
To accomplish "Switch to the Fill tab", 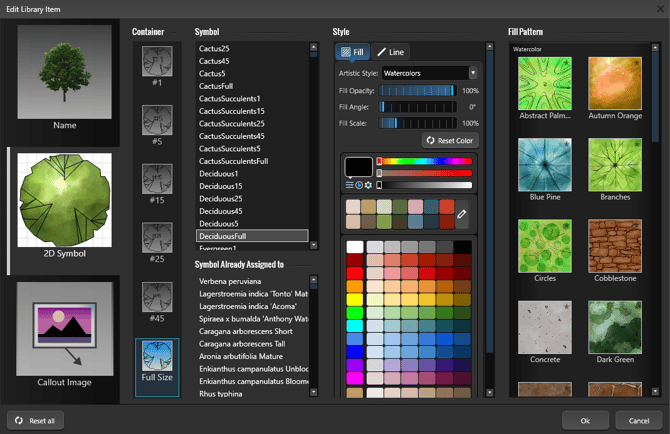I will tap(352, 51).
